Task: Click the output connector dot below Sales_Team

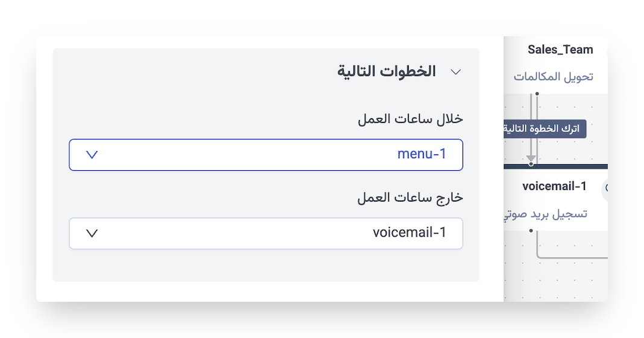Action: [x=537, y=94]
